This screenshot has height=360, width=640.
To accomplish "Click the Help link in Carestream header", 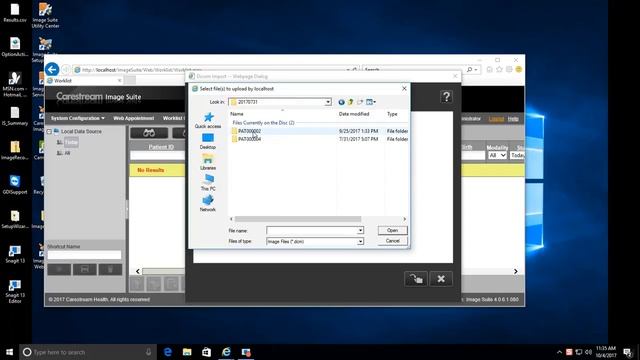I will (x=513, y=119).
